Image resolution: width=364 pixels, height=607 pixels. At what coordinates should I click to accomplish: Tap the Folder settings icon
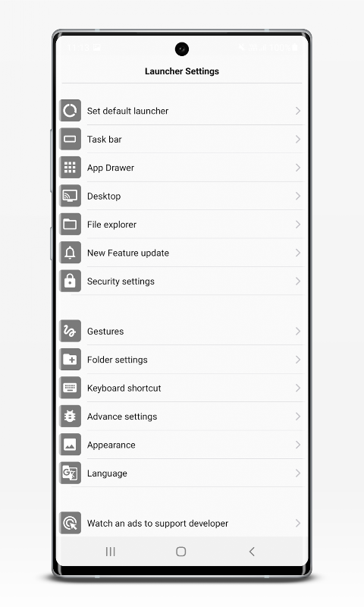pos(70,360)
